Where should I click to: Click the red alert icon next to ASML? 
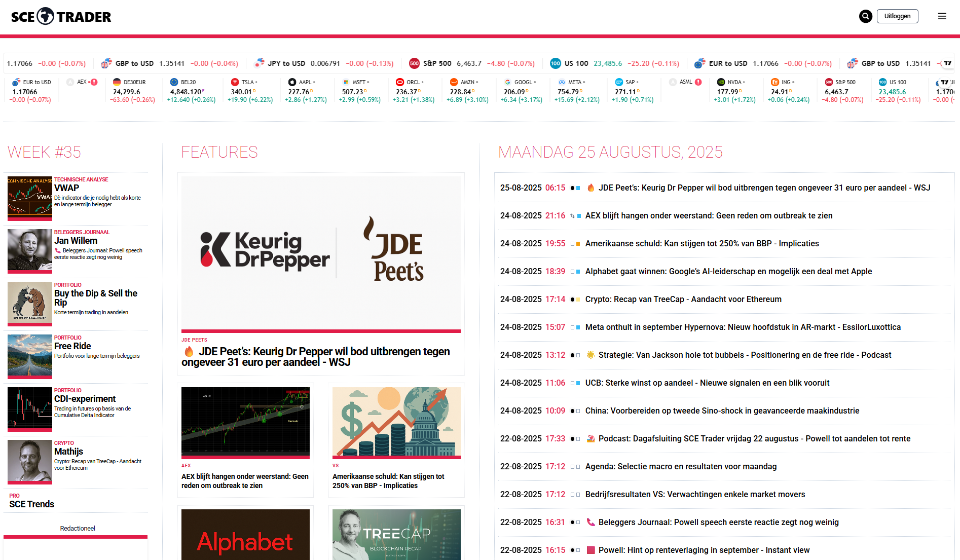click(x=698, y=82)
